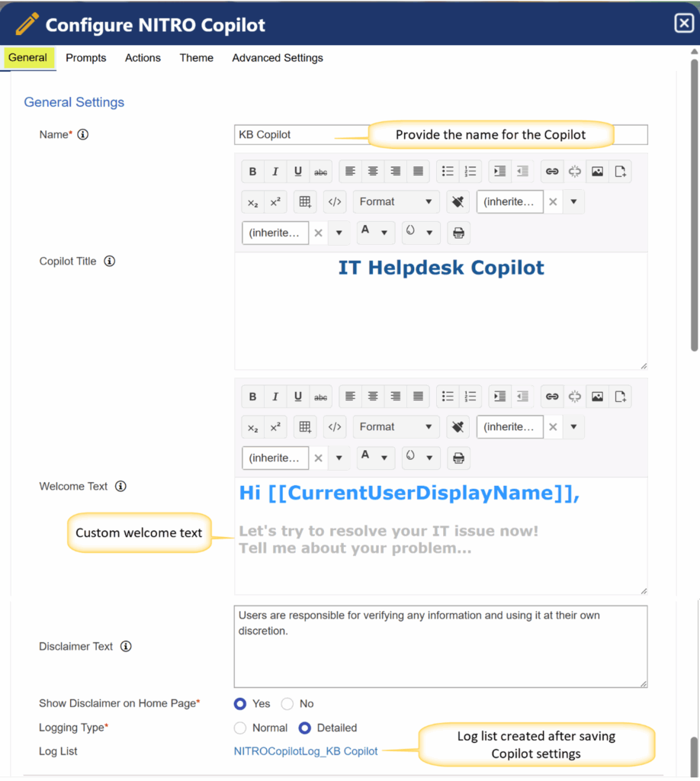Expand font size list in Copilot Title editor
Screen dimensions: 700x781
coord(339,233)
